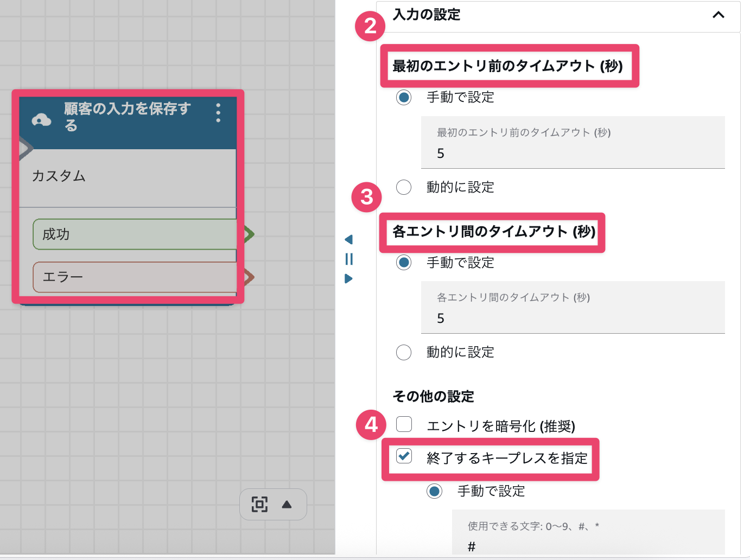The height and width of the screenshot is (560, 750).
Task: Click the fit-to-screen canvas icon
Action: [x=259, y=504]
